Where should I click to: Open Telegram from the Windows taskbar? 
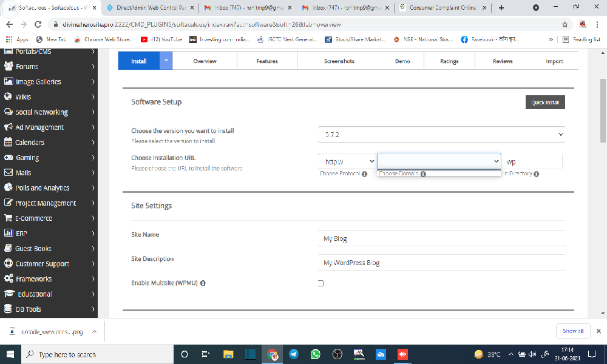294,354
